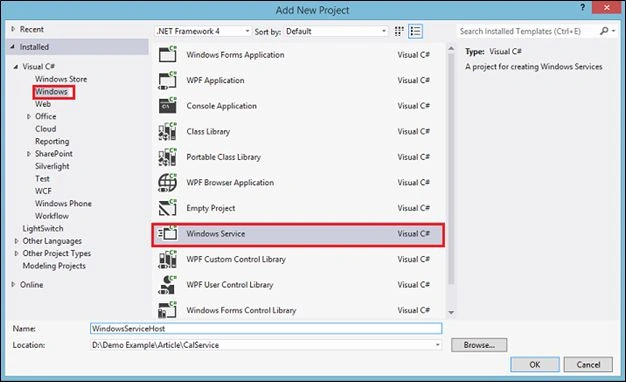
Task: Select the Windows category
Action: [52, 92]
